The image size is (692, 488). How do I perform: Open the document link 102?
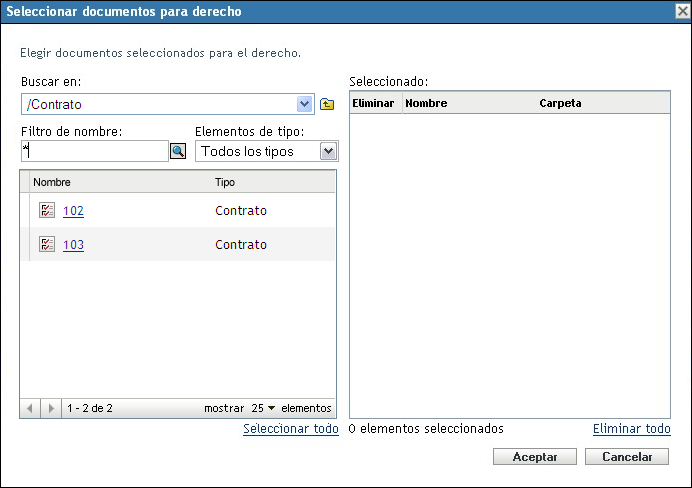pyautogui.click(x=73, y=211)
